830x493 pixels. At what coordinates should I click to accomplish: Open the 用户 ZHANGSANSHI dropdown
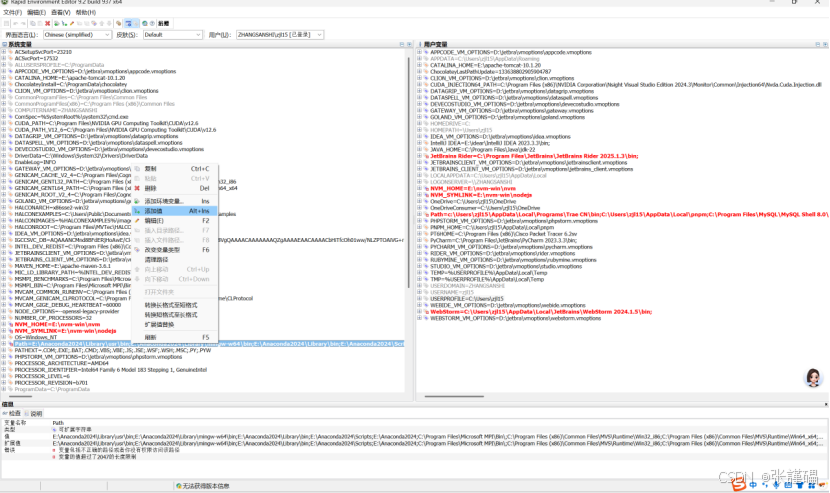279,34
